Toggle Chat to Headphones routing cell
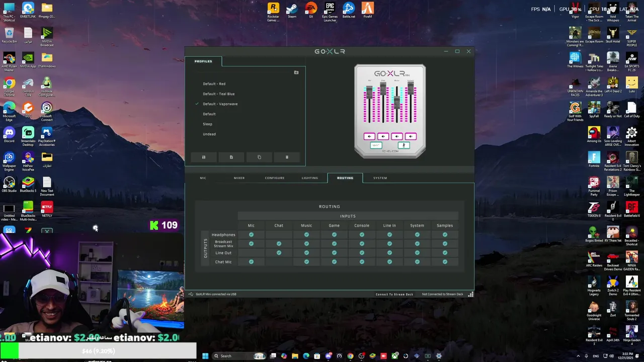 (279, 235)
